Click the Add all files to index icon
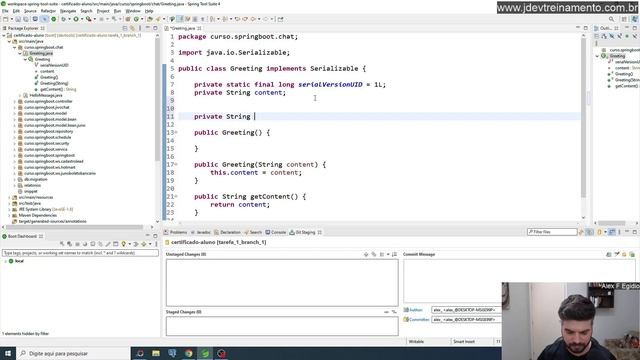The image size is (640, 360). [373, 254]
